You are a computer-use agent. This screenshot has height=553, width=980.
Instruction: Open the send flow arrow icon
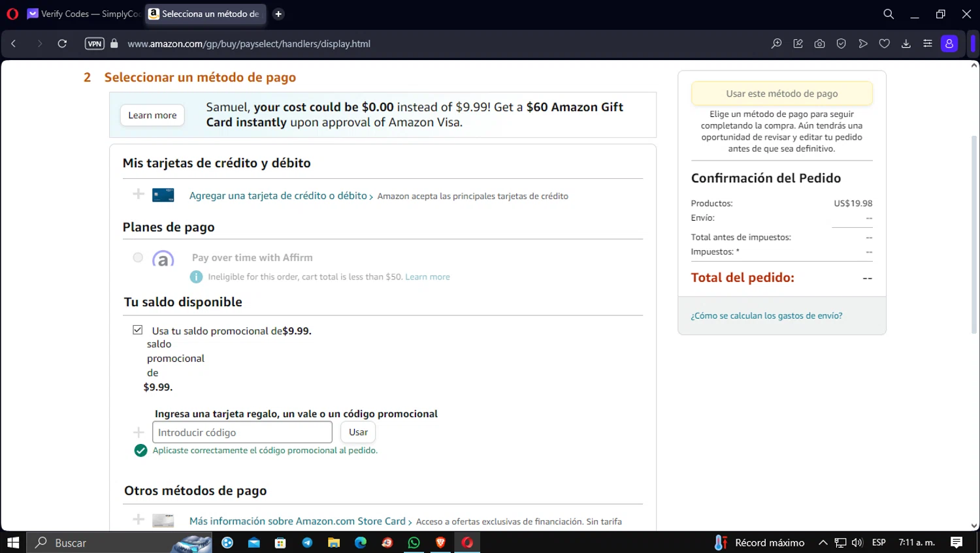pos(863,44)
